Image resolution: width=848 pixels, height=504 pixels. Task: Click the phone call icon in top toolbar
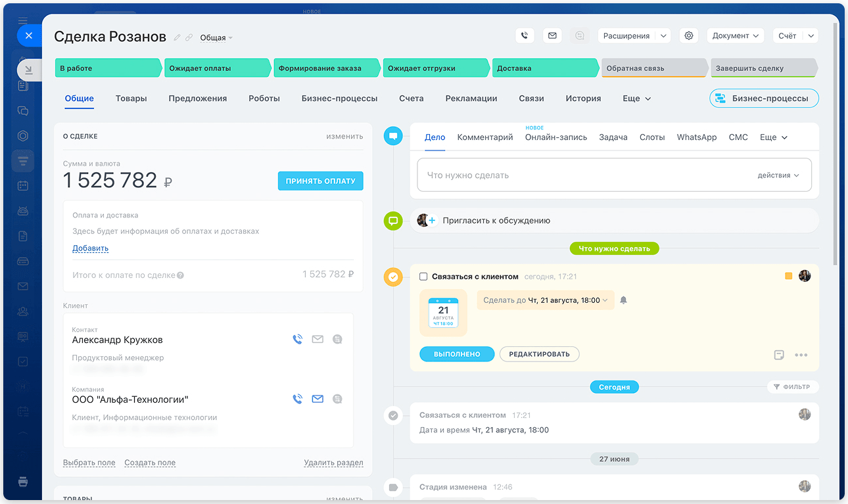pyautogui.click(x=525, y=35)
